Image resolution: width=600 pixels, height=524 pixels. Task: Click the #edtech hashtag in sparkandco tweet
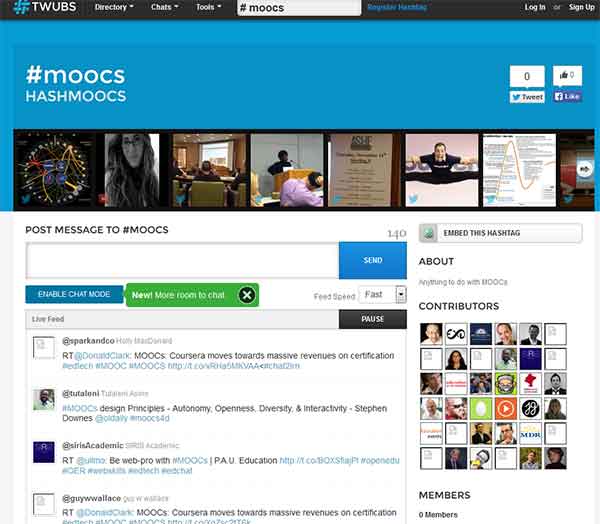pyautogui.click(x=77, y=366)
